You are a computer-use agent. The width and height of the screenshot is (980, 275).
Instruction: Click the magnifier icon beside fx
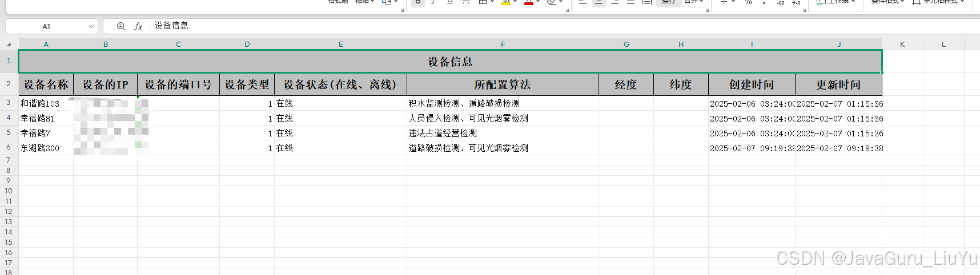coord(121,26)
